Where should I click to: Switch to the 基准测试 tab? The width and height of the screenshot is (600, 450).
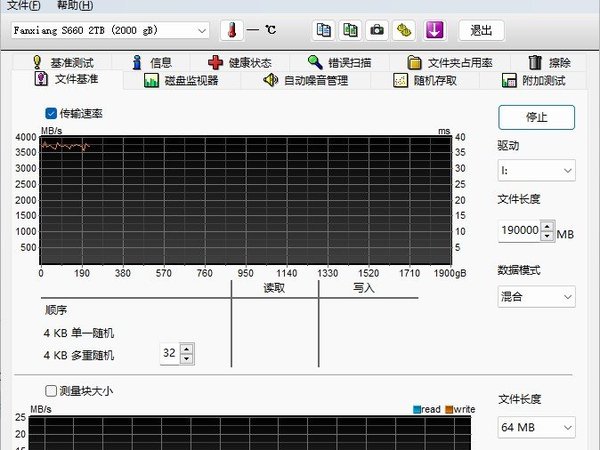point(64,62)
